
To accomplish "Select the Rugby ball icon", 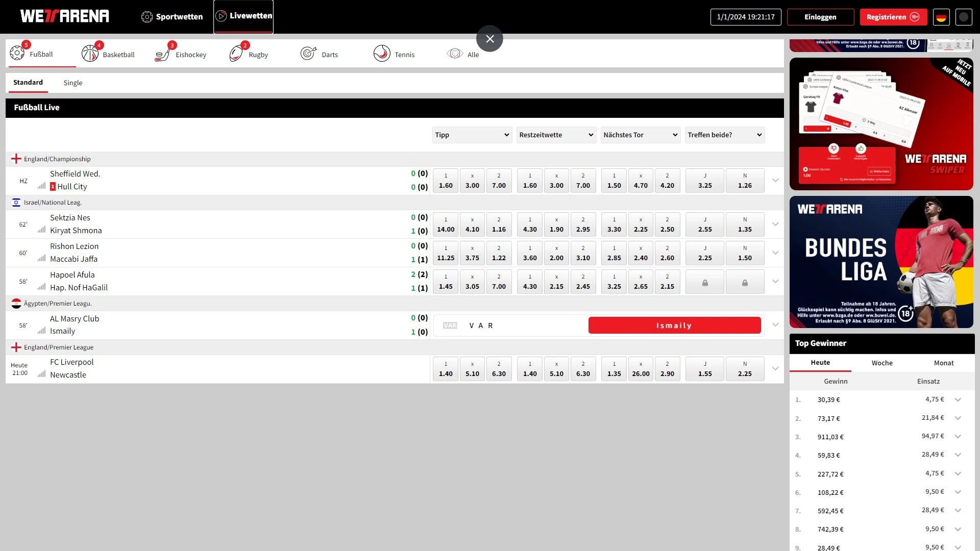I will 236,53.
